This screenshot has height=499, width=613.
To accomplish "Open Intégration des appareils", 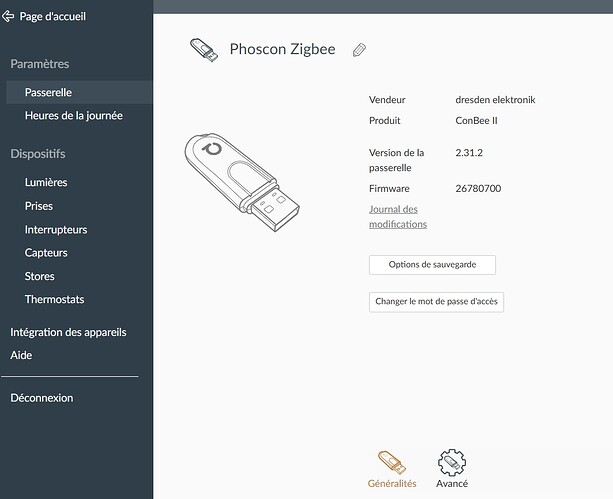I will pyautogui.click(x=68, y=332).
